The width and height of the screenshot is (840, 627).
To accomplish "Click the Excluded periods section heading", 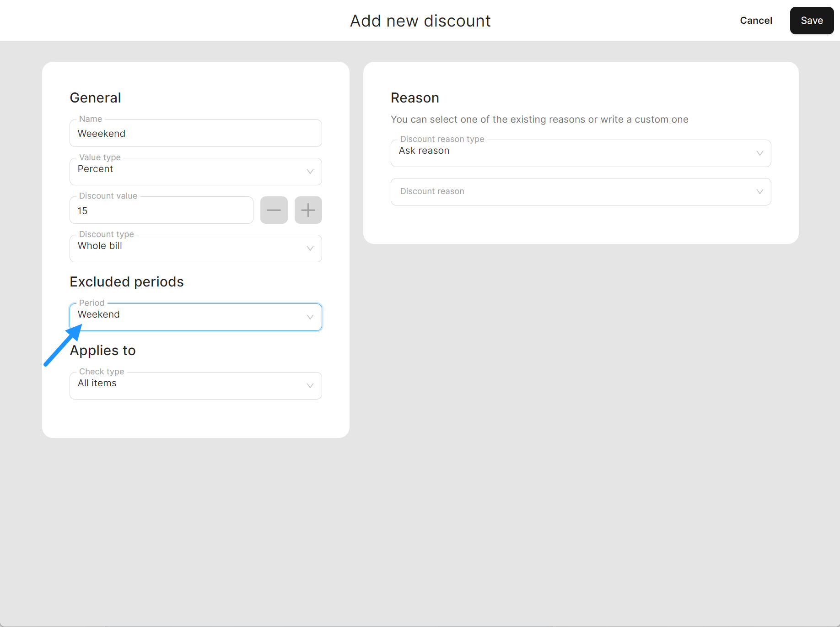I will click(127, 282).
